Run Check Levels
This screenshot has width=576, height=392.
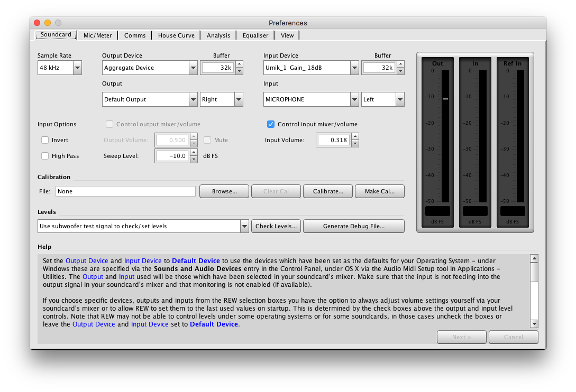[276, 226]
